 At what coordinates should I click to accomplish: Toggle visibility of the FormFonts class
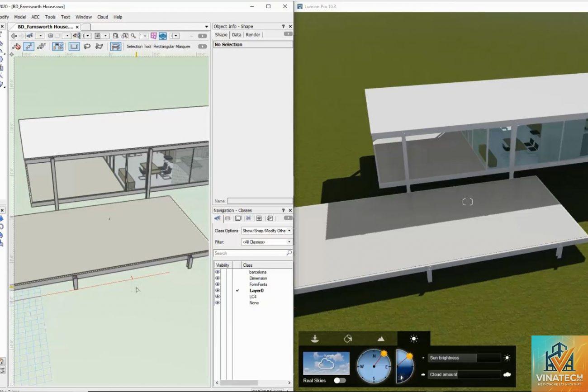[x=218, y=284]
